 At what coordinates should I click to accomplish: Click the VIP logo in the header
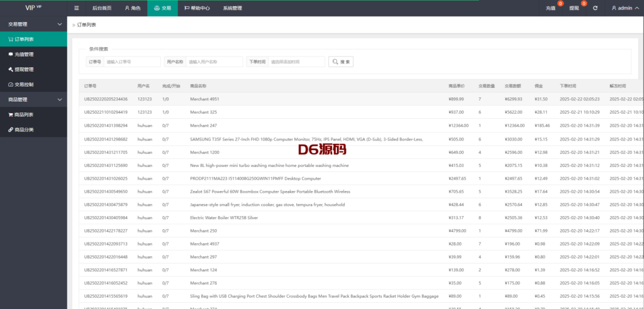pos(33,8)
